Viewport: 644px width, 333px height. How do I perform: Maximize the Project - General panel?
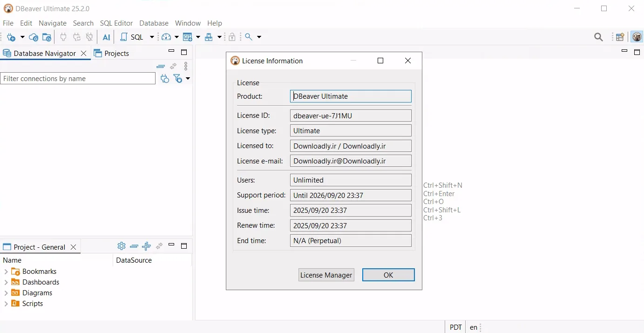[x=184, y=246]
